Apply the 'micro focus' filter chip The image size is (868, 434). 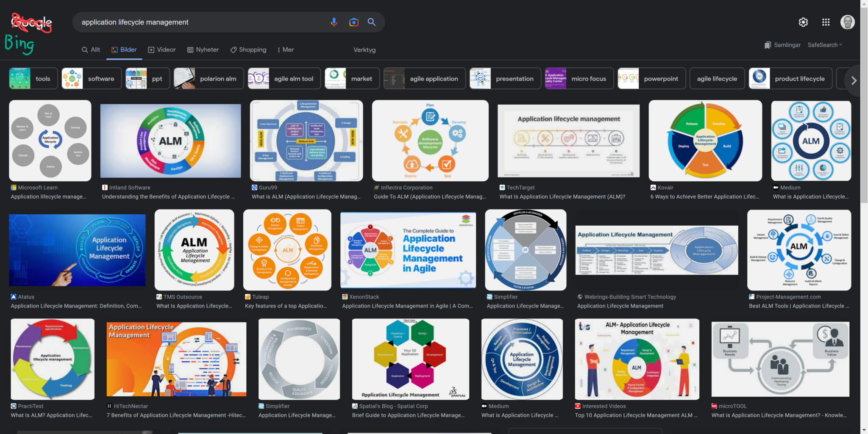[x=589, y=78]
